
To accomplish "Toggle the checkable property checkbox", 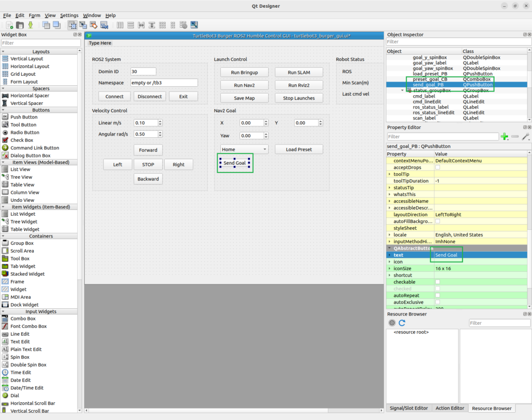I will click(437, 282).
